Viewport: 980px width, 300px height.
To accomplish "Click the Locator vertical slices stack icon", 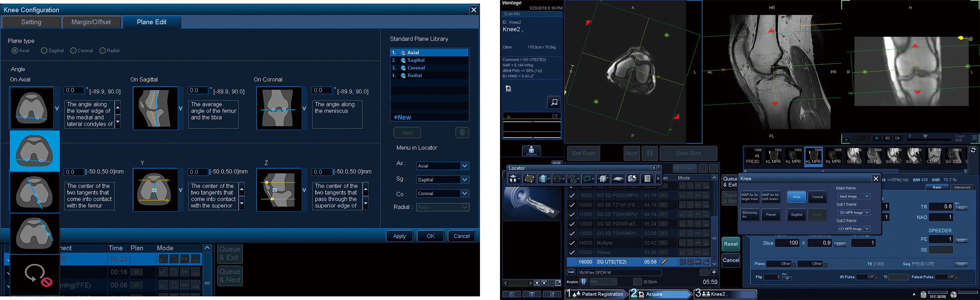I will [603, 179].
